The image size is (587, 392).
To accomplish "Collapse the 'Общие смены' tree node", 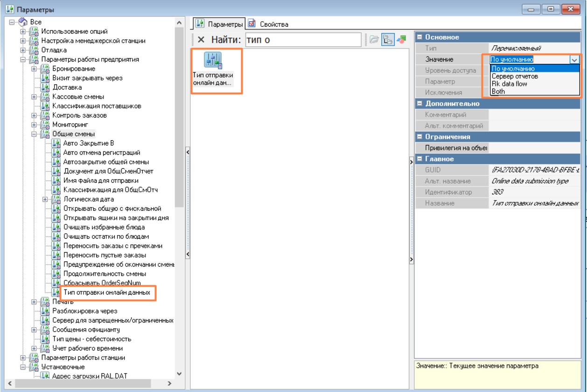I will point(34,134).
